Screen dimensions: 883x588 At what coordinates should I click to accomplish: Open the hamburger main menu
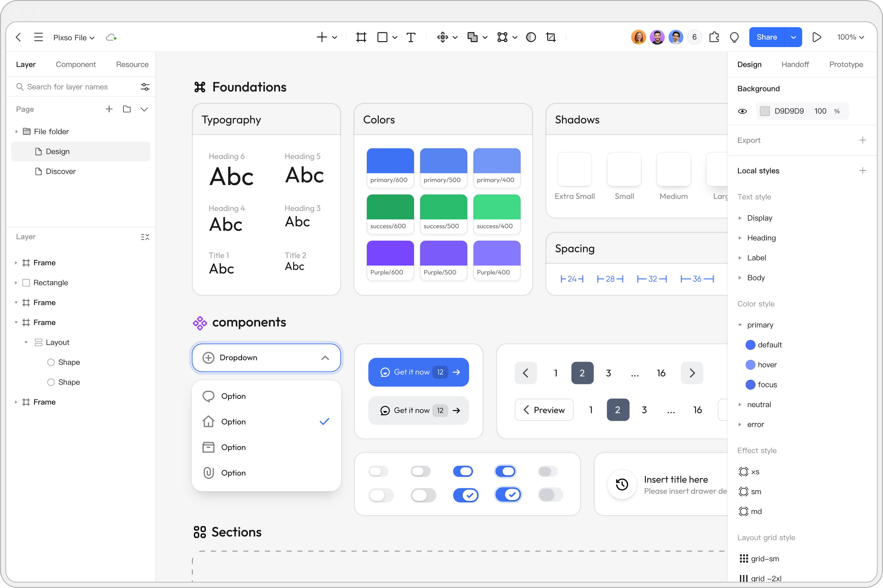click(38, 37)
